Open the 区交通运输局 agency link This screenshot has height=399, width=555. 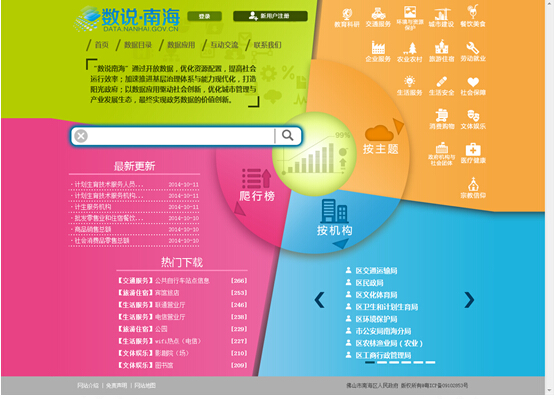376,271
